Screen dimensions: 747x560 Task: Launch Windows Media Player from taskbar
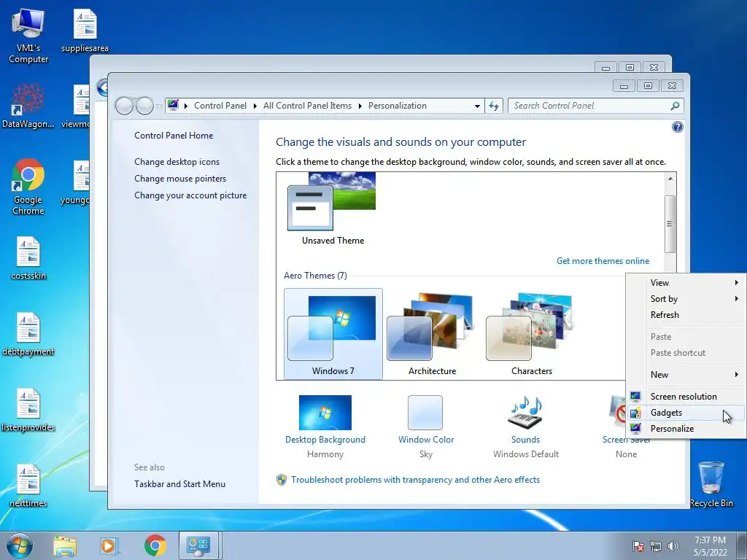109,545
